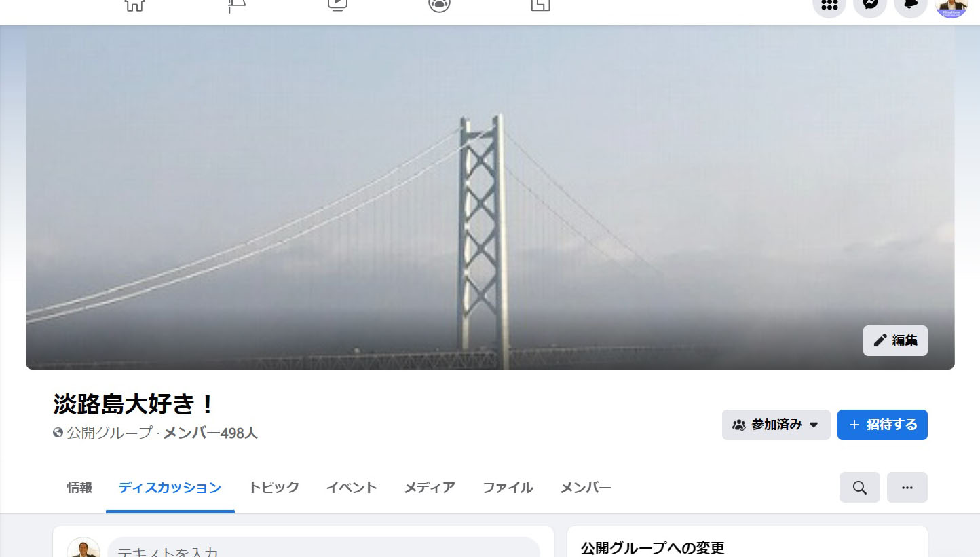980x557 pixels.
Task: Open the イベント tab
Action: (x=352, y=488)
